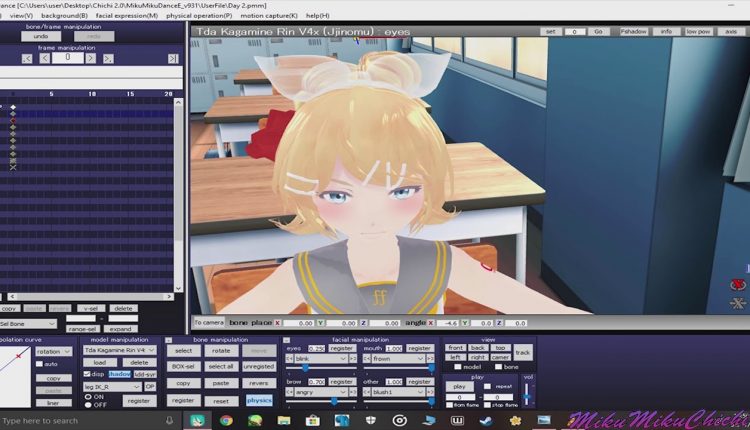The height and width of the screenshot is (430, 750).
Task: Open MikuMikuDance from the taskbar
Action: (197, 420)
